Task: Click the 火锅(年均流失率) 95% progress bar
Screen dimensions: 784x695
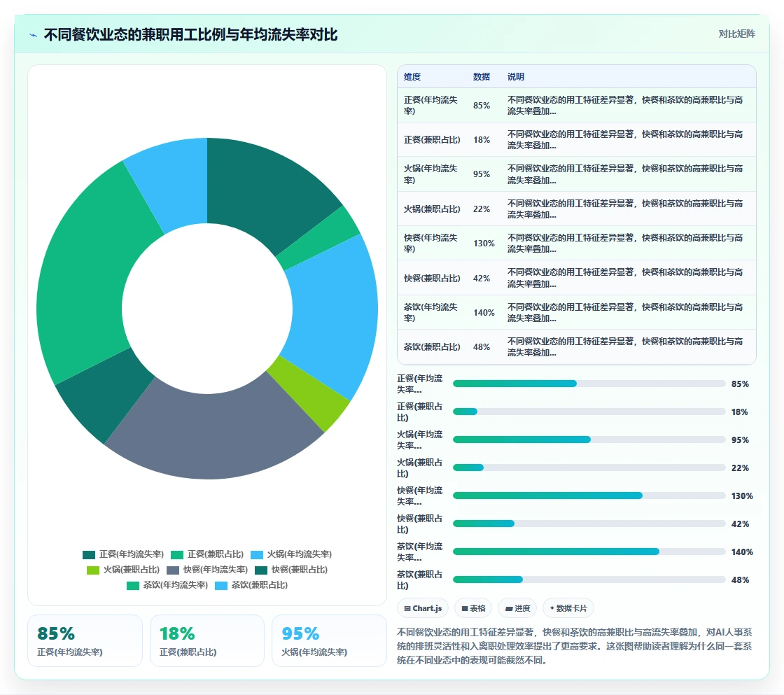Action: click(589, 440)
